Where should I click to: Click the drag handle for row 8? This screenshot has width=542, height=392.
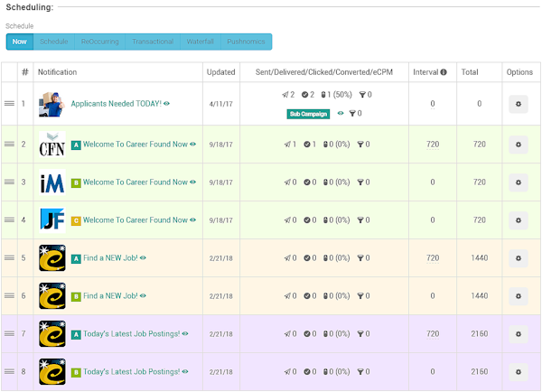(9, 371)
